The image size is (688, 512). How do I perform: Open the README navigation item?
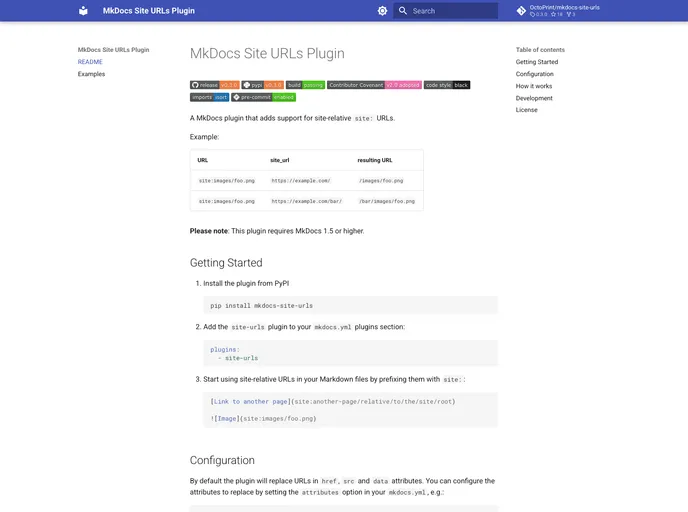(90, 62)
